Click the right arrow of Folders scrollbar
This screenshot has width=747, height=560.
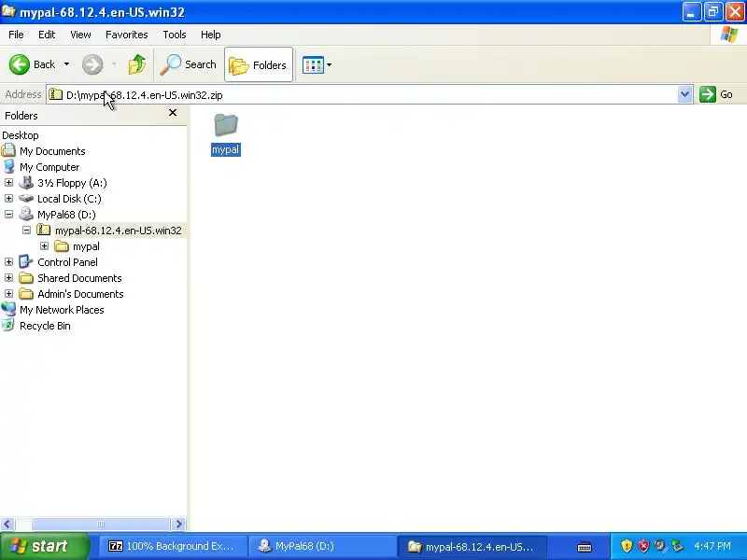[x=178, y=525]
